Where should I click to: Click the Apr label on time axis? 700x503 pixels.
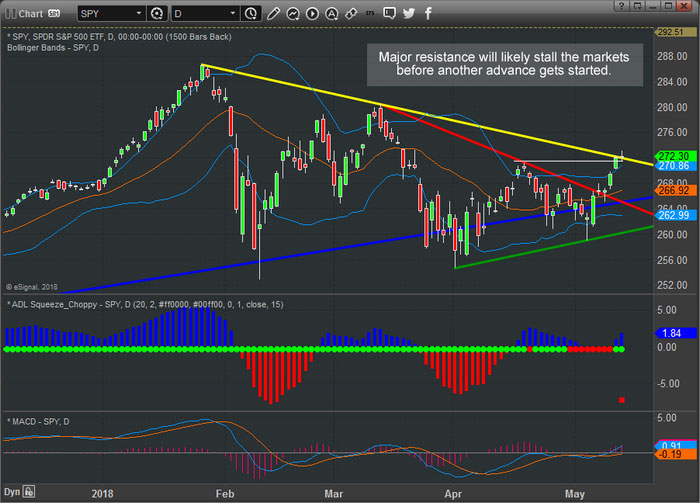point(453,494)
